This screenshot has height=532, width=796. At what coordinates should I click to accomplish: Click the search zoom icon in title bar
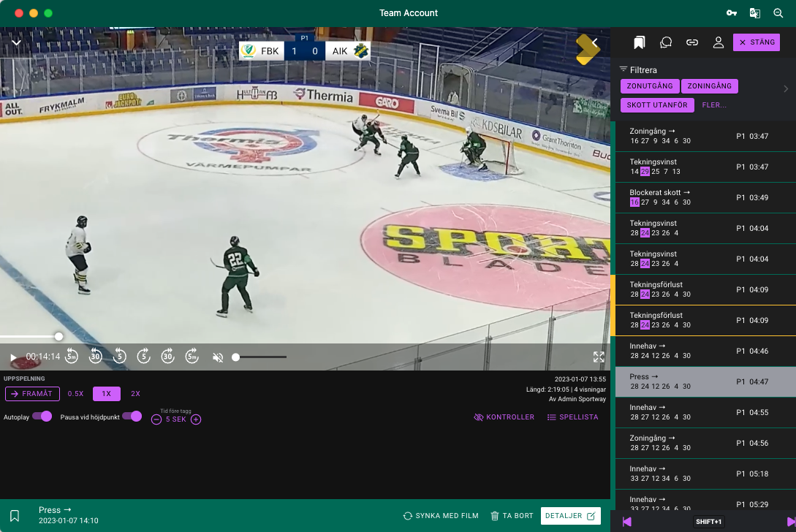click(x=778, y=13)
